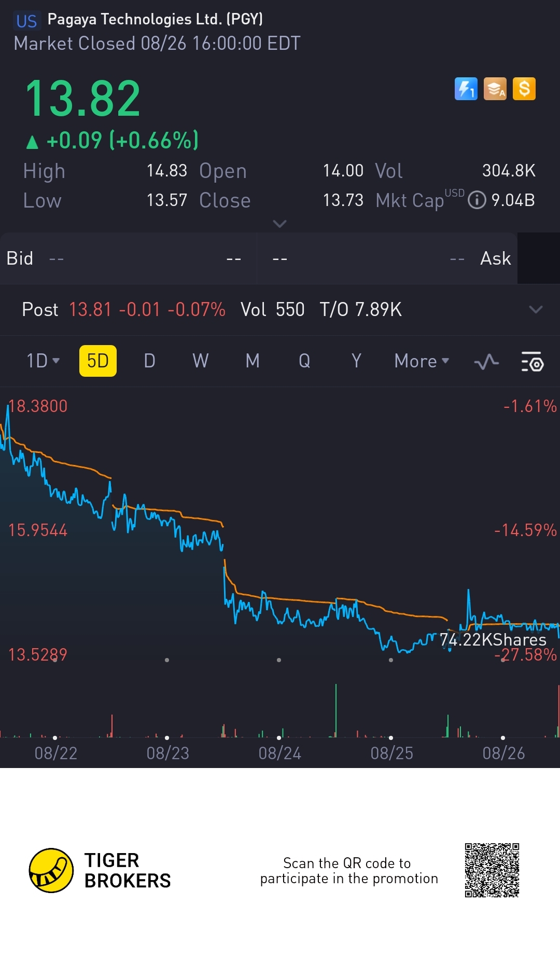Tap the 13.5289 chart axis label

(38, 655)
